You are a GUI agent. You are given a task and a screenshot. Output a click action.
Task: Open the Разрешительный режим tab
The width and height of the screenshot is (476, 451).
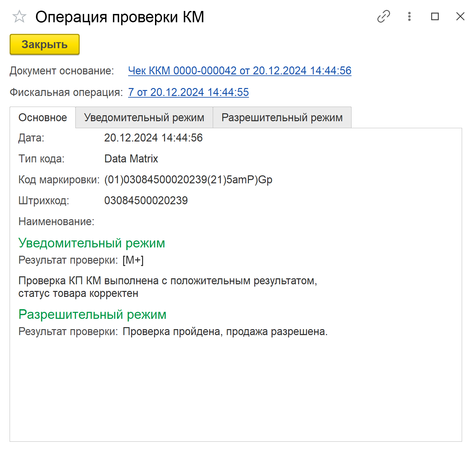pos(282,118)
